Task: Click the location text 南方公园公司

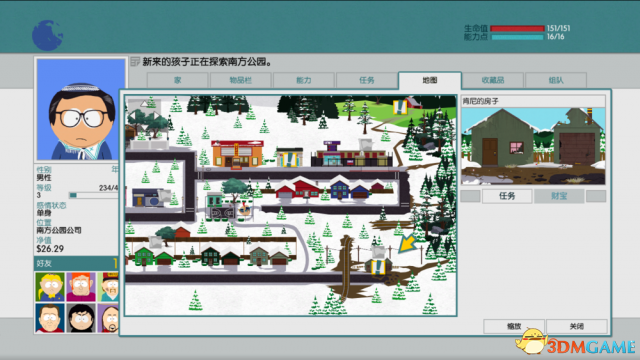Action: click(x=59, y=230)
